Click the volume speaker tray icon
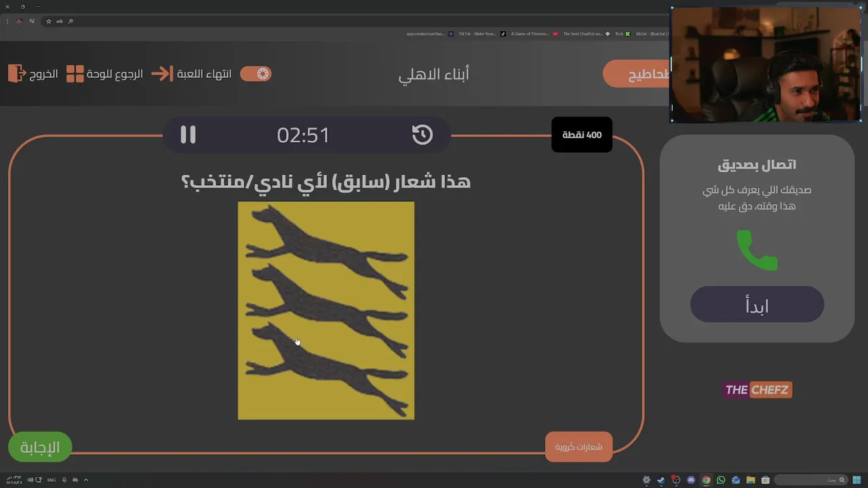 [x=31, y=480]
